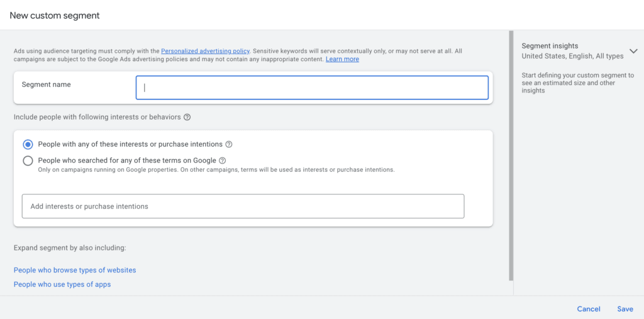Click the Segment insights heading
Viewport: 644px width, 319px height.
coord(550,46)
